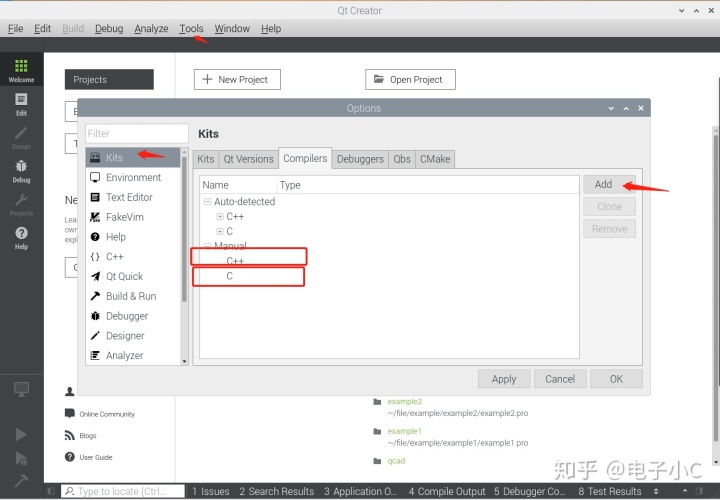Open C++ options category with braces
This screenshot has height=500, width=720.
coord(133,256)
